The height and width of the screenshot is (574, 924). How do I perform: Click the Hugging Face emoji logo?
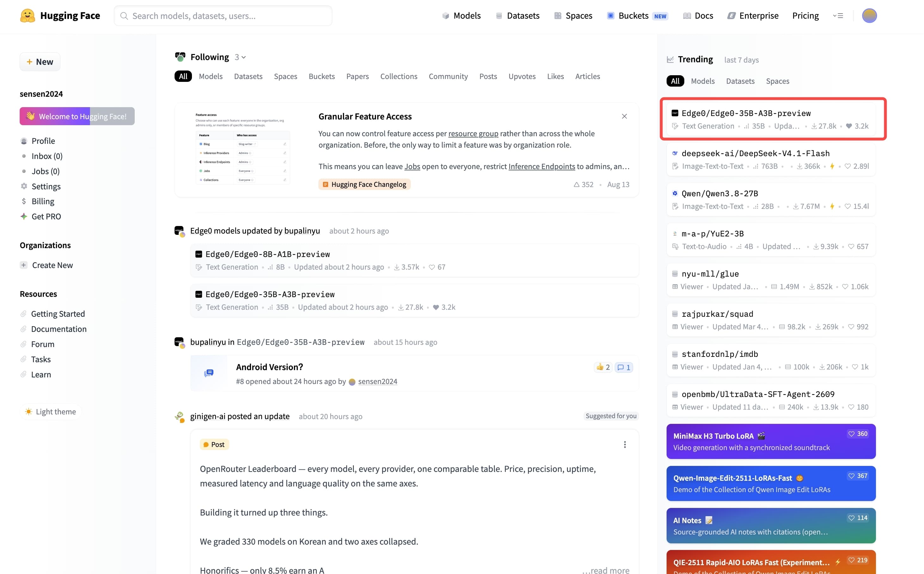pos(27,15)
